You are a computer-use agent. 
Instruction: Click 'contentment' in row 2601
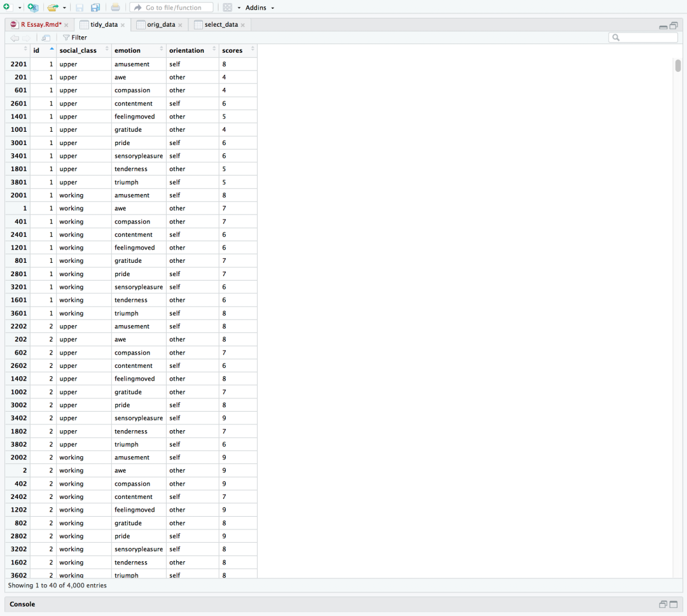coord(134,104)
